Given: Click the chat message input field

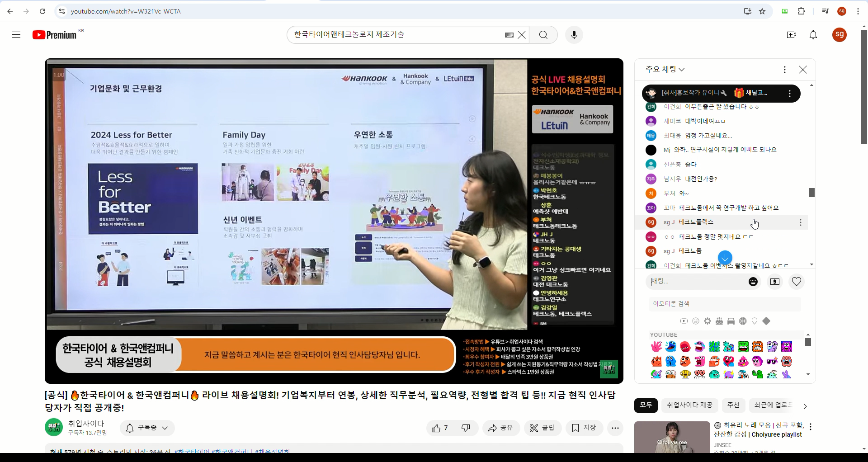Looking at the screenshot, I should click(x=696, y=282).
